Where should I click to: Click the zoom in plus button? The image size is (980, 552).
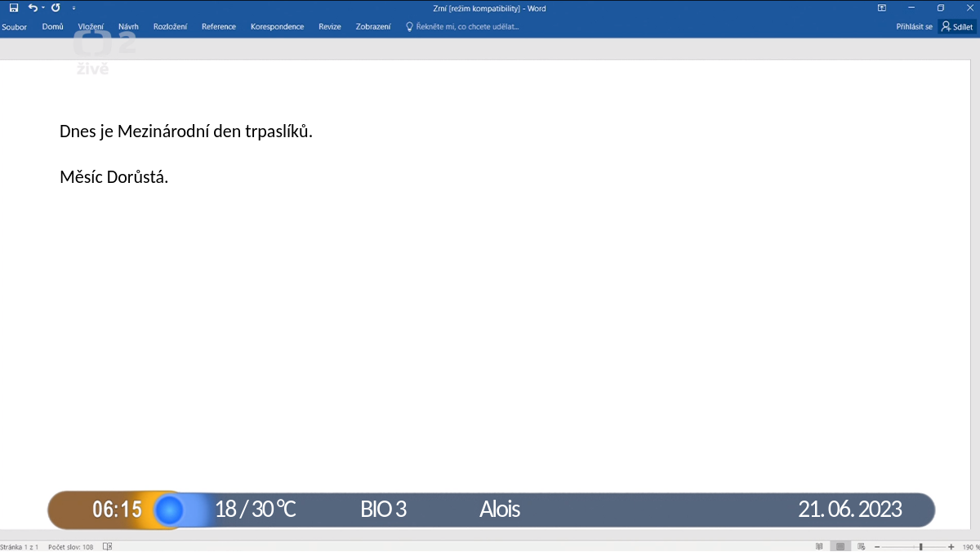coord(951,546)
